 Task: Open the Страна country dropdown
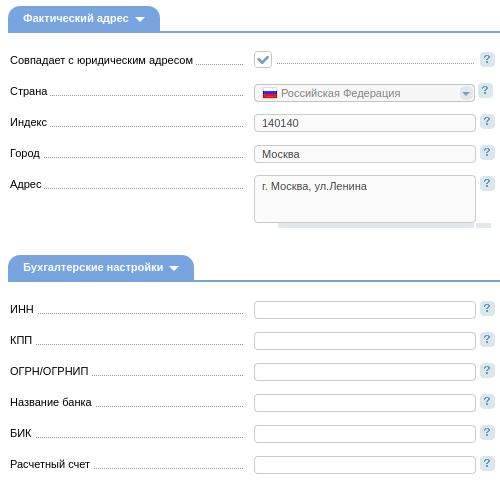(364, 93)
